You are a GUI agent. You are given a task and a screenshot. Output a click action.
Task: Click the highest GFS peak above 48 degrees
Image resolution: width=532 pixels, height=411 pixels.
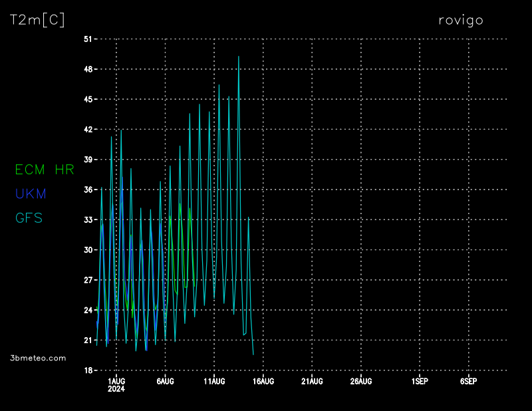click(239, 57)
